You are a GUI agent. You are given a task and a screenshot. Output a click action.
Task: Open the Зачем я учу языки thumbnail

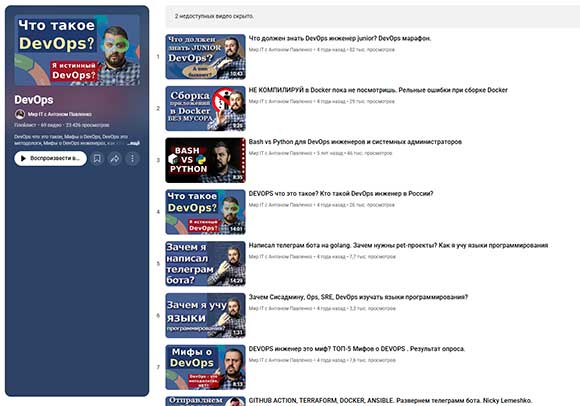pyautogui.click(x=205, y=315)
